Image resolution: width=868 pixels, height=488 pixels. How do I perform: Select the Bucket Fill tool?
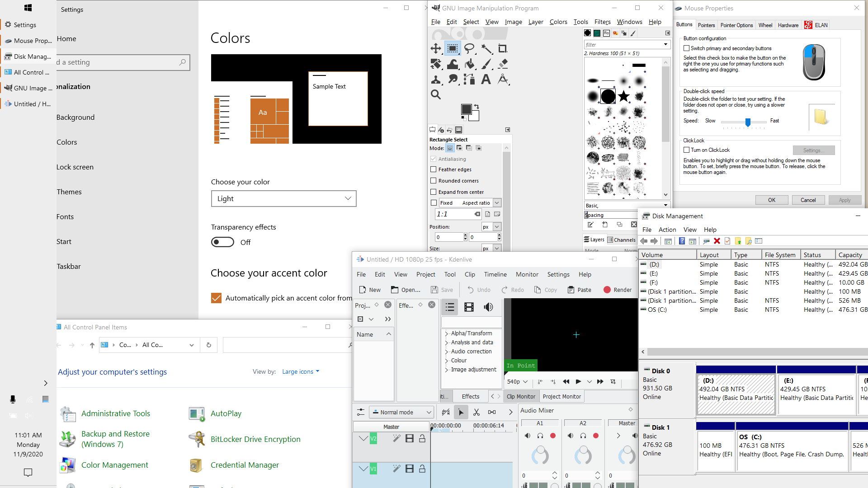click(470, 64)
